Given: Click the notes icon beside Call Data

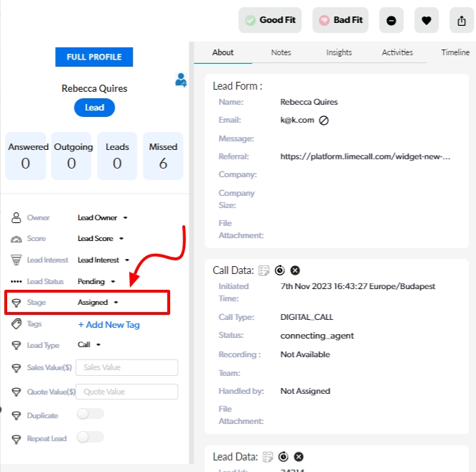Looking at the screenshot, I should (x=264, y=270).
